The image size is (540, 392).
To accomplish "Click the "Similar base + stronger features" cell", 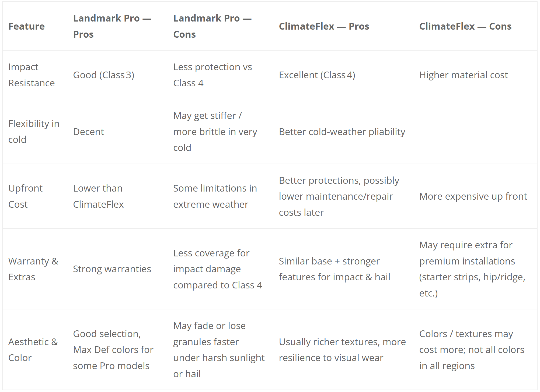I will pyautogui.click(x=334, y=269).
